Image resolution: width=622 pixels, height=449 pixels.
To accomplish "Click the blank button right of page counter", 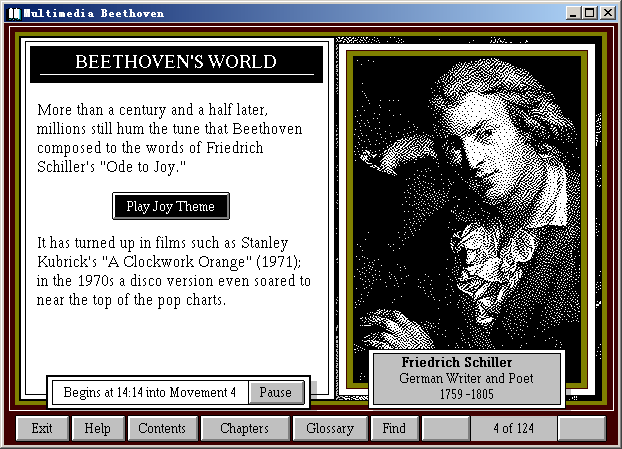I will click(x=582, y=428).
